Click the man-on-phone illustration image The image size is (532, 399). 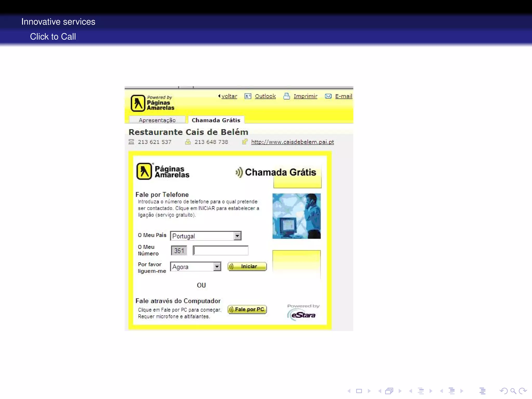coord(296,216)
